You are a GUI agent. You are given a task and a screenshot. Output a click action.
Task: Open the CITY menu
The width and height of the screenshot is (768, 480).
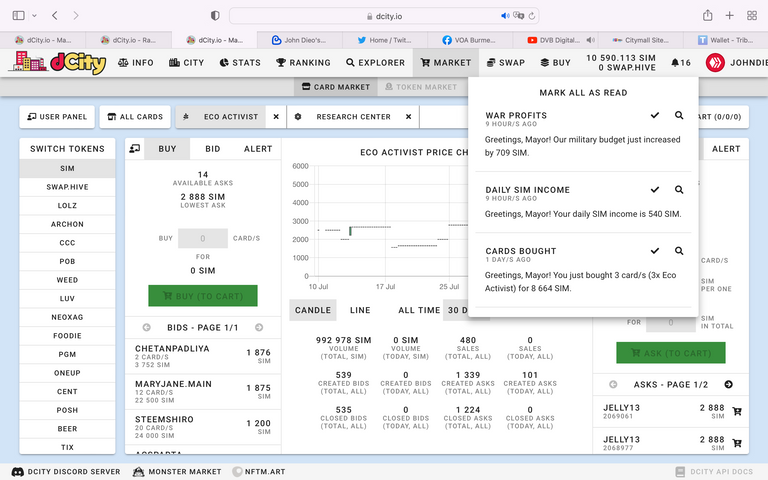(x=186, y=63)
